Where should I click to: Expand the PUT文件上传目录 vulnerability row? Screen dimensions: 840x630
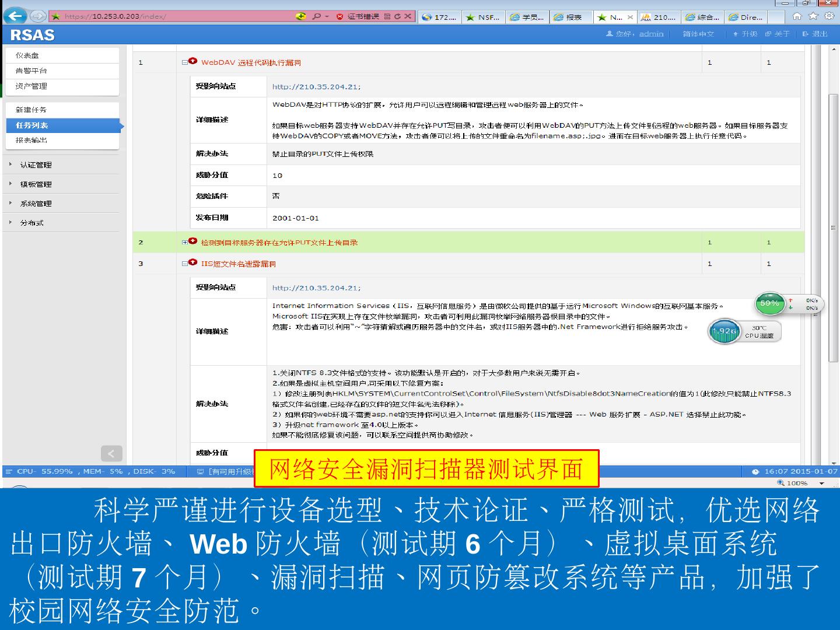click(185, 242)
